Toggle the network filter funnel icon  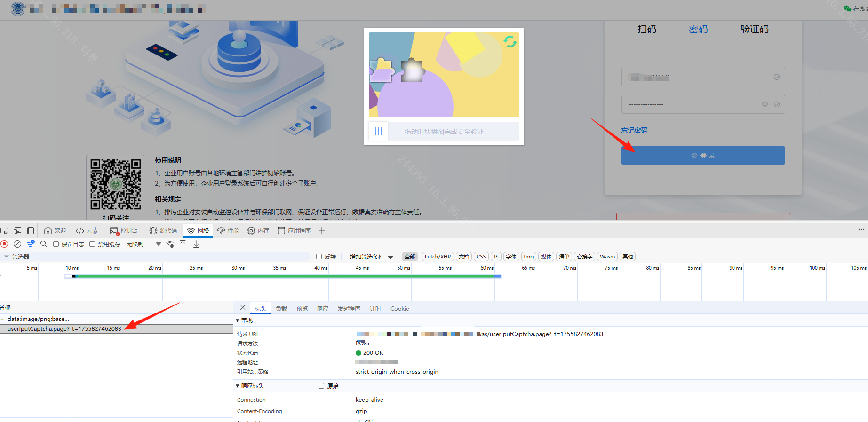(x=31, y=244)
